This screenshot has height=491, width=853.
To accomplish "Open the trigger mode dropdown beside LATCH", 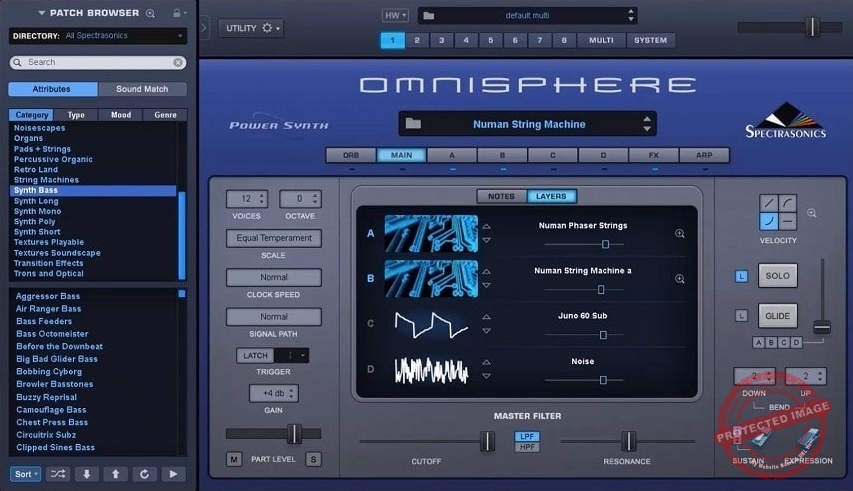I will (292, 356).
